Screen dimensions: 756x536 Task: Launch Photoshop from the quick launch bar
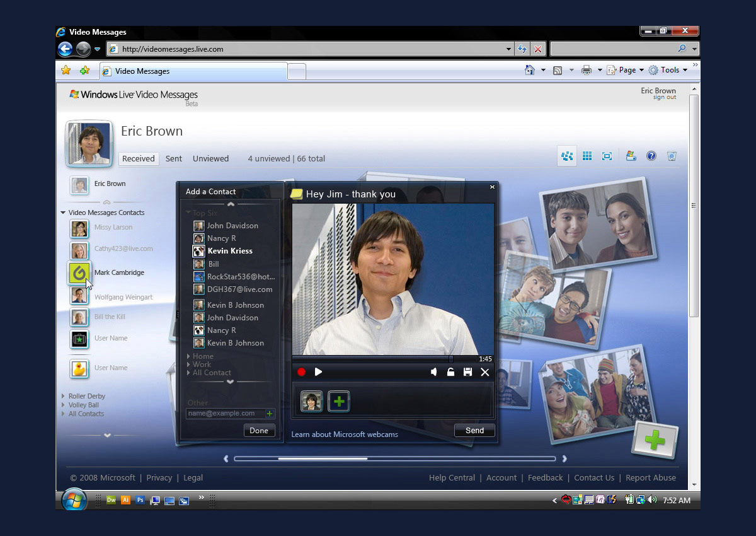pyautogui.click(x=140, y=500)
